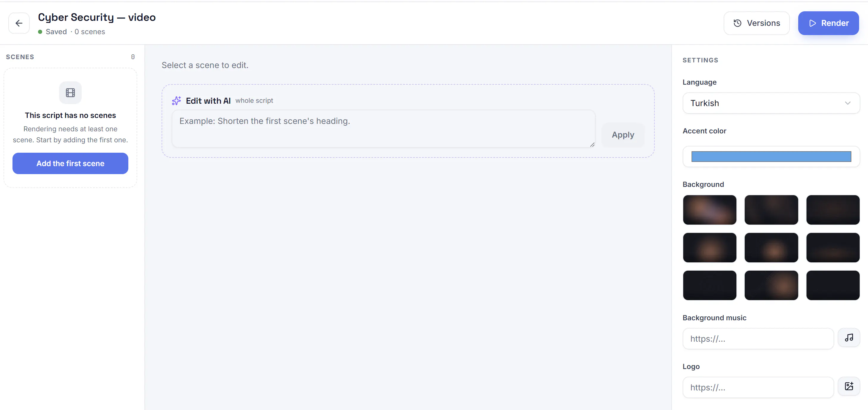Viewport: 868px width, 410px height.
Task: Click the Saved status indicator
Action: (x=53, y=32)
